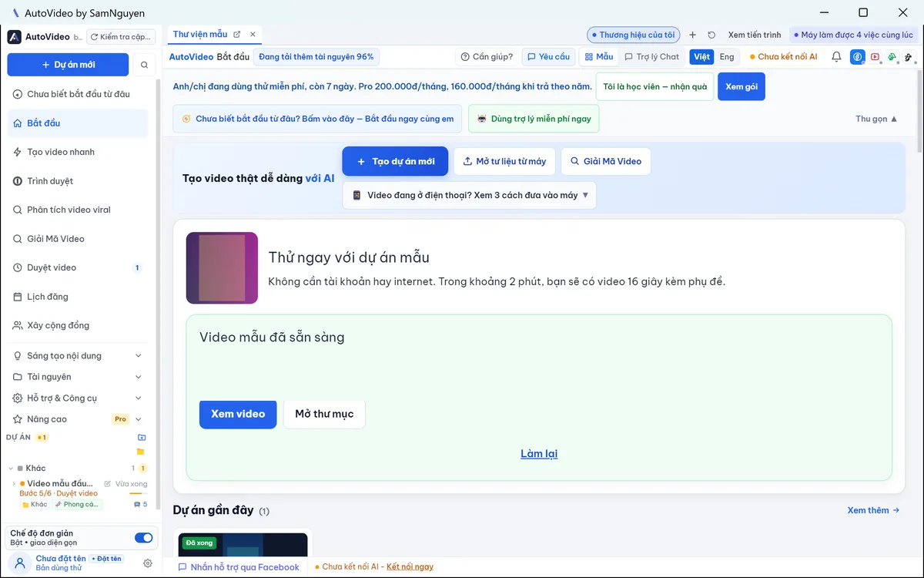Click Dùng trợ lý miễn phí ngay
Viewport: 924px width, 578px height.
pos(534,119)
